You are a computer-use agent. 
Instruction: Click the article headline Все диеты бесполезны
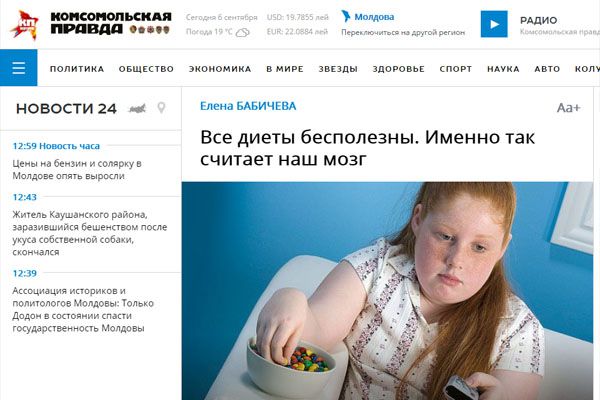[x=367, y=148]
